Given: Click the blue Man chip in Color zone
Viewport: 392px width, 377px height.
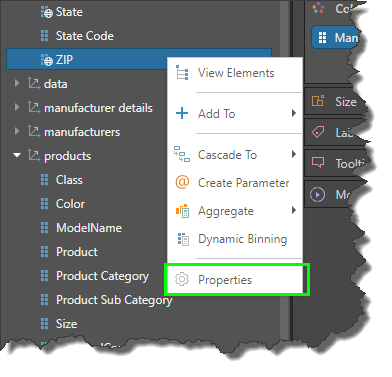Looking at the screenshot, I should point(337,38).
